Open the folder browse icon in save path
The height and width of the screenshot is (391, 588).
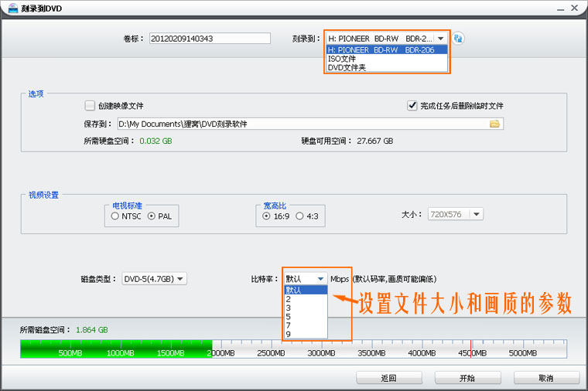coord(494,124)
